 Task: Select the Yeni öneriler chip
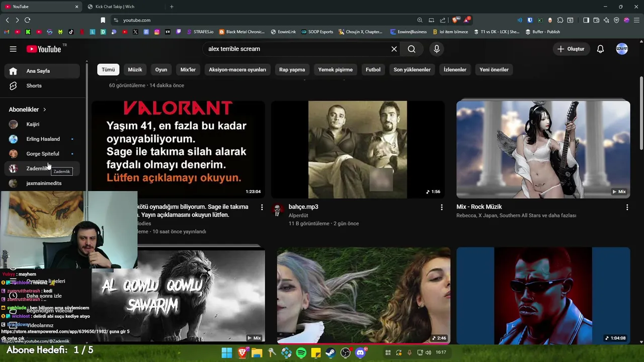coord(494,69)
